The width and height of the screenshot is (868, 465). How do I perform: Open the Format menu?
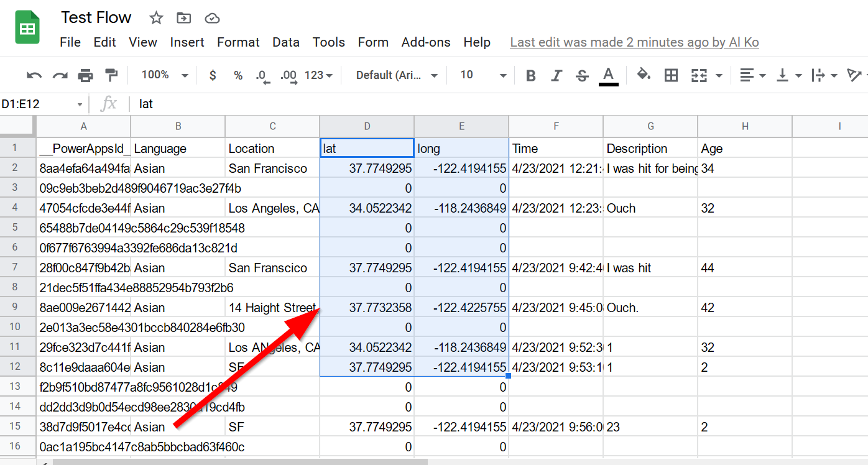[238, 42]
